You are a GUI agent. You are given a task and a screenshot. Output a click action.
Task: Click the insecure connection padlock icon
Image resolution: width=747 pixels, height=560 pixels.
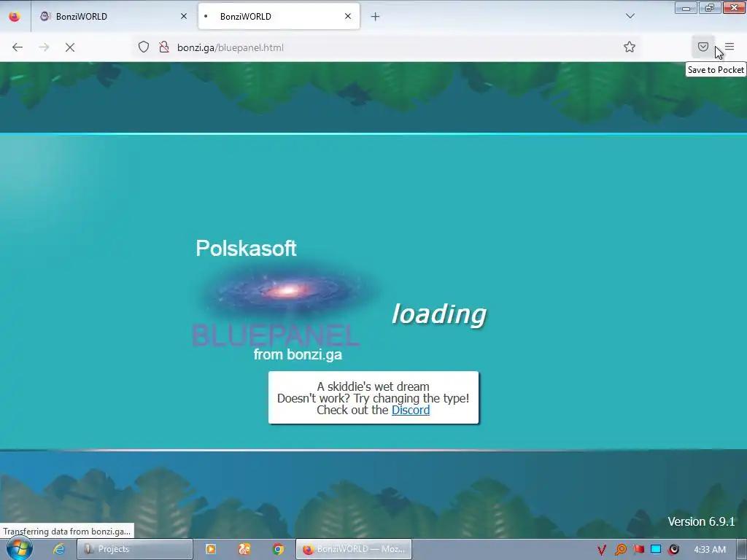(164, 47)
